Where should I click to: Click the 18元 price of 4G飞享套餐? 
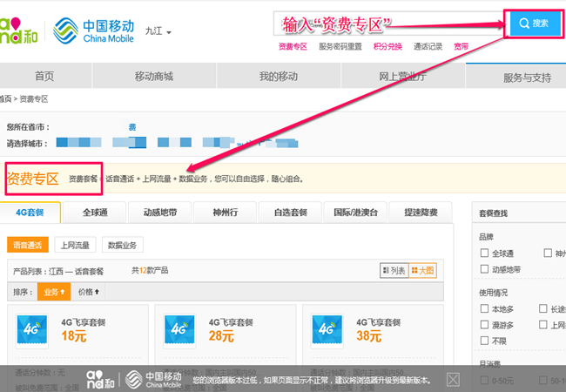[74, 336]
